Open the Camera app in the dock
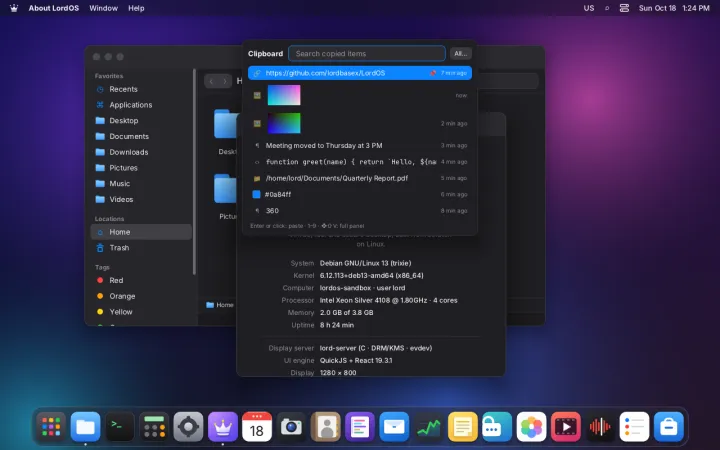The image size is (720, 450). coord(291,427)
